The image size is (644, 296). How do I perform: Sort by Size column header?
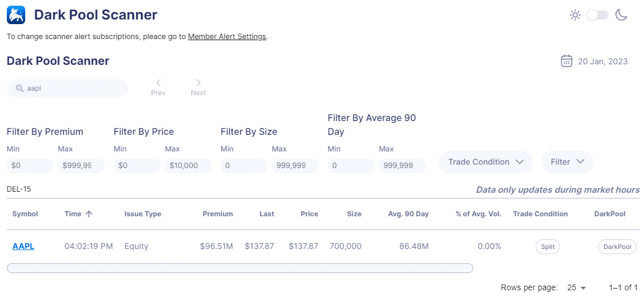point(354,214)
